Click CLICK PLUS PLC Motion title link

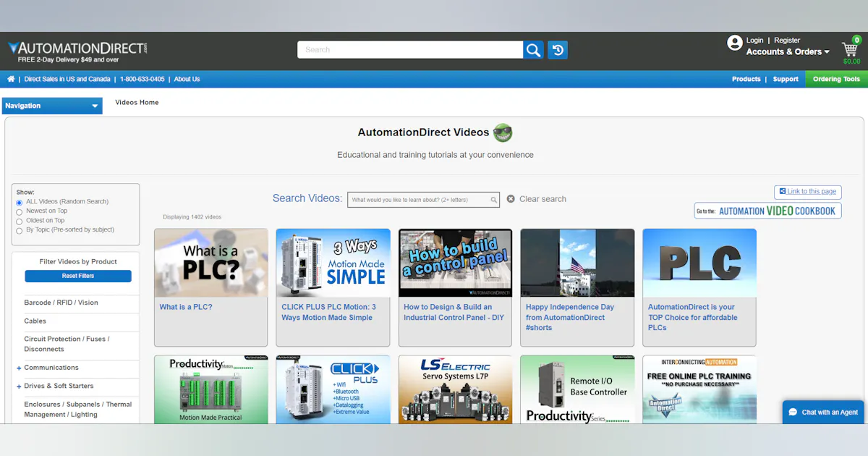pyautogui.click(x=328, y=312)
